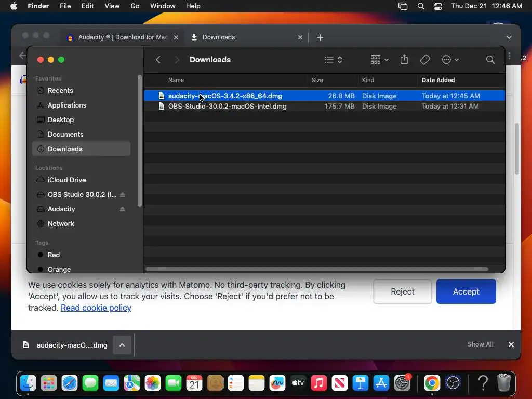Open Finder from the Dock
The image size is (532, 399).
(28, 383)
